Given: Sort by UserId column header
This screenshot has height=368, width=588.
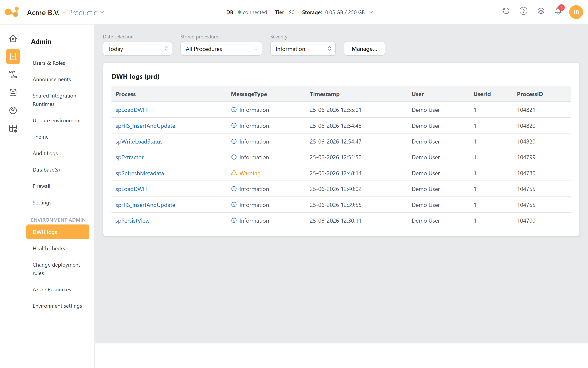Looking at the screenshot, I should pyautogui.click(x=482, y=94).
